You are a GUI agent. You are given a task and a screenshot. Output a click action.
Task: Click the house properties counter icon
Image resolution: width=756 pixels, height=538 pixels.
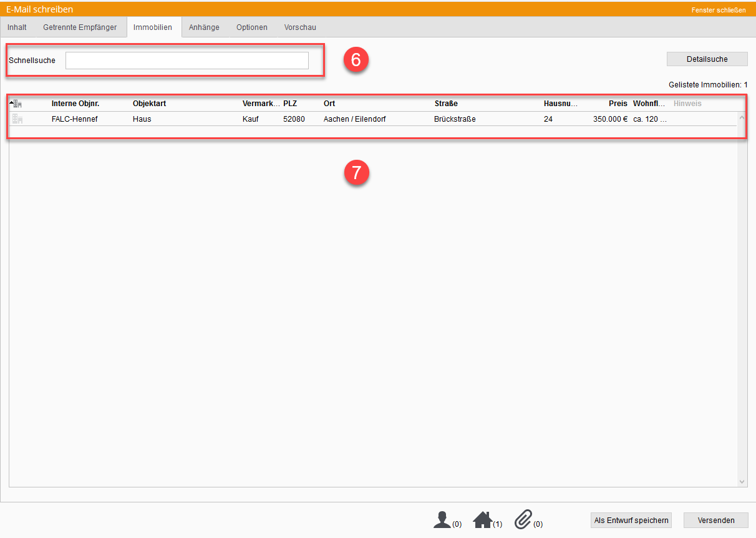click(x=483, y=519)
